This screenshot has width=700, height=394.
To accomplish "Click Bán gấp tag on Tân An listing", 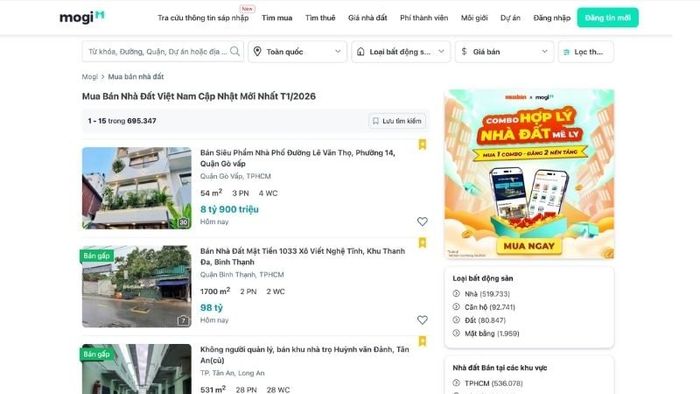I will 96,354.
